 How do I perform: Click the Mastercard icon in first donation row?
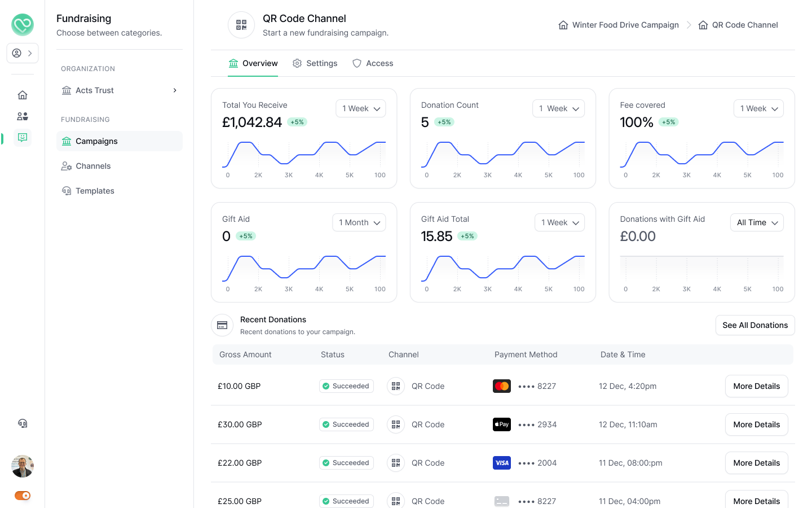point(501,386)
